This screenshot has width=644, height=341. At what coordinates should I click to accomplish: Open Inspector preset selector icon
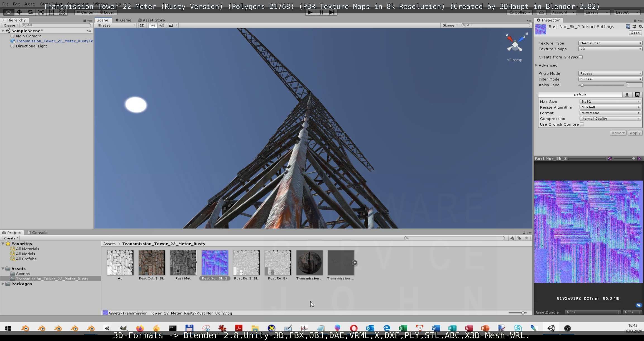(x=634, y=27)
